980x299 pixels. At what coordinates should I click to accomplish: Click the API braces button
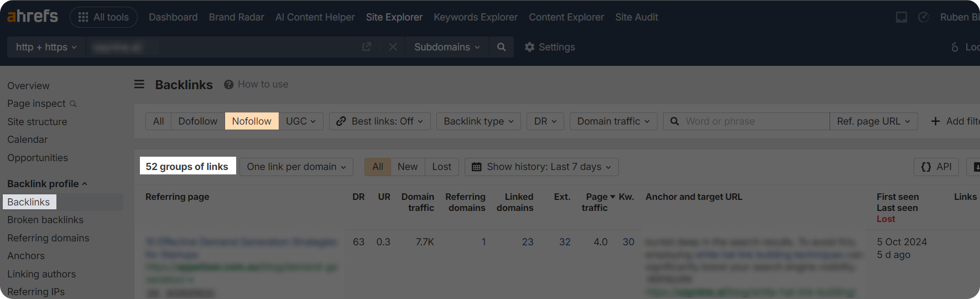[x=936, y=167]
